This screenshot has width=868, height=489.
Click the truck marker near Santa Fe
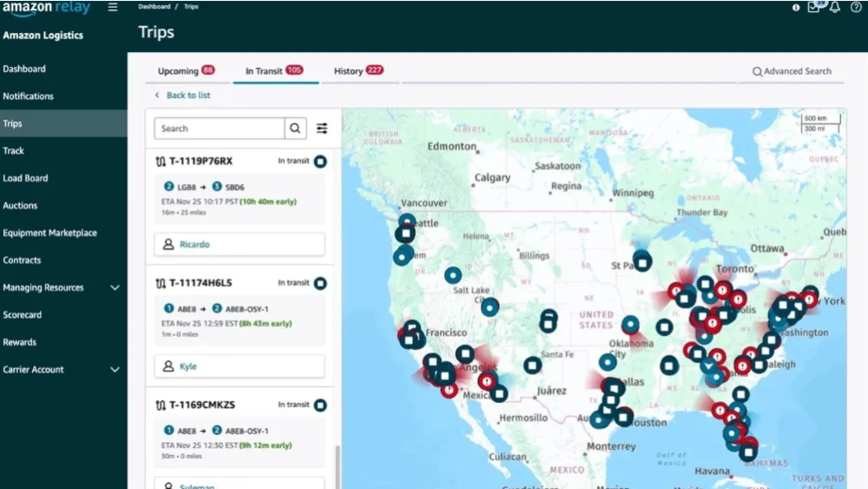pyautogui.click(x=533, y=365)
